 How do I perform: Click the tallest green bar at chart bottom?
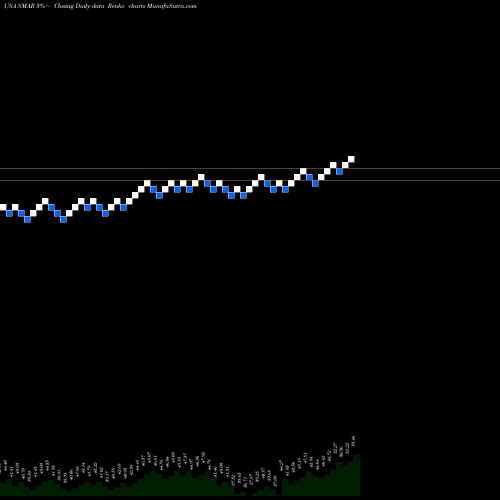(x=357, y=475)
